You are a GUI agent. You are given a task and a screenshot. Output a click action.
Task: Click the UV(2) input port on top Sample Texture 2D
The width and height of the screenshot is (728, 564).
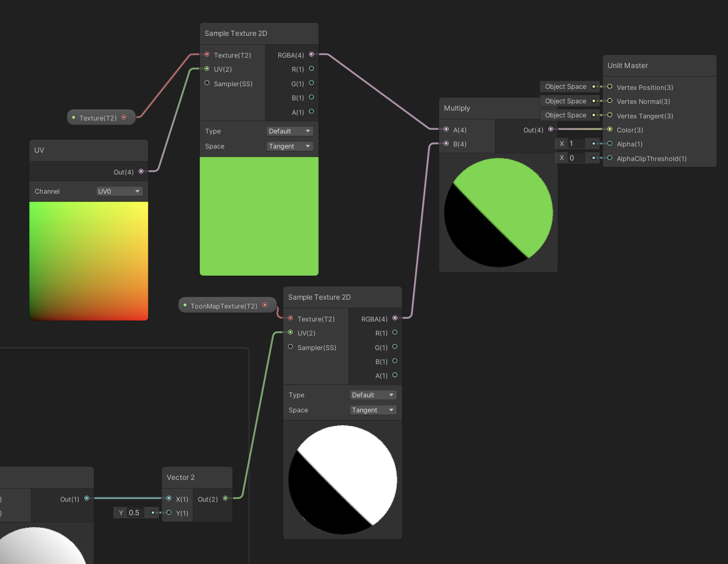coord(207,69)
